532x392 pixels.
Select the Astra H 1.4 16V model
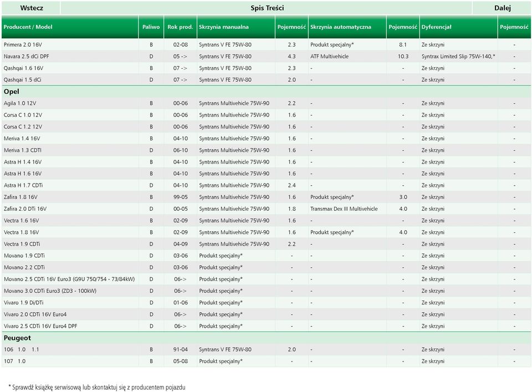point(23,162)
